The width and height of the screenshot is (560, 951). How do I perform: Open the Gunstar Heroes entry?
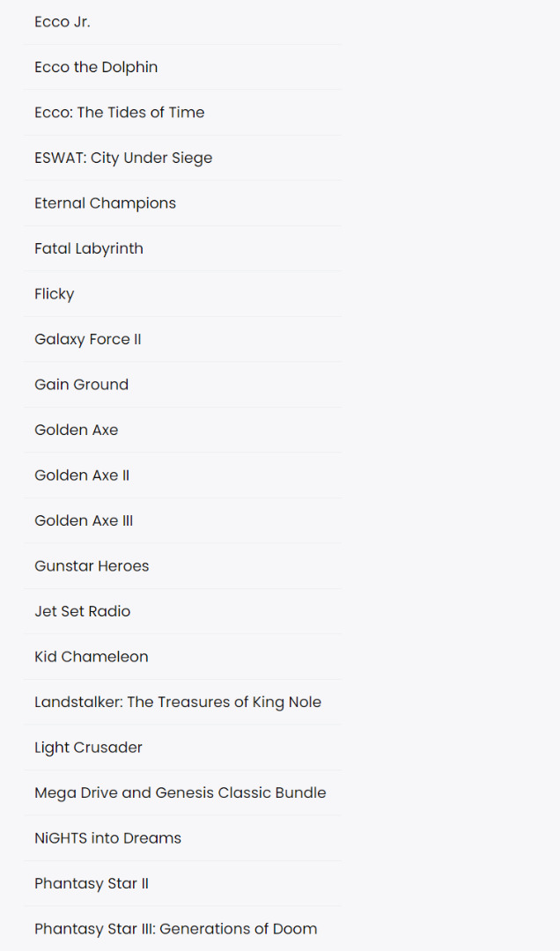(92, 566)
